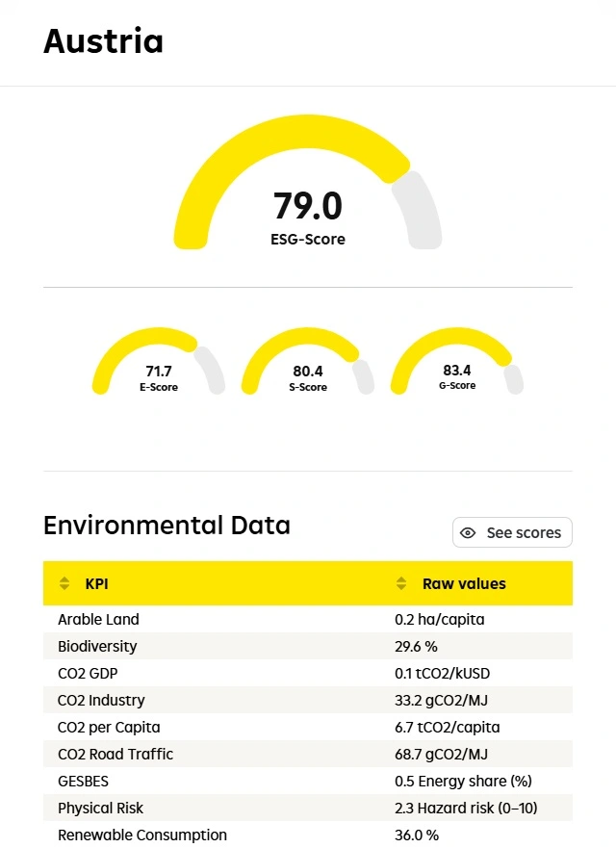The image size is (616, 848).
Task: Sort table by Raw values header
Action: [463, 583]
